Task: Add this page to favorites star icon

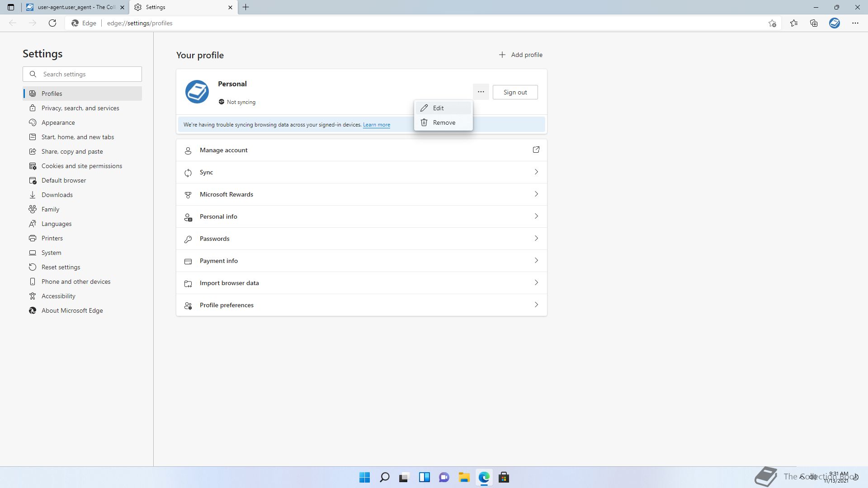Action: click(x=772, y=23)
